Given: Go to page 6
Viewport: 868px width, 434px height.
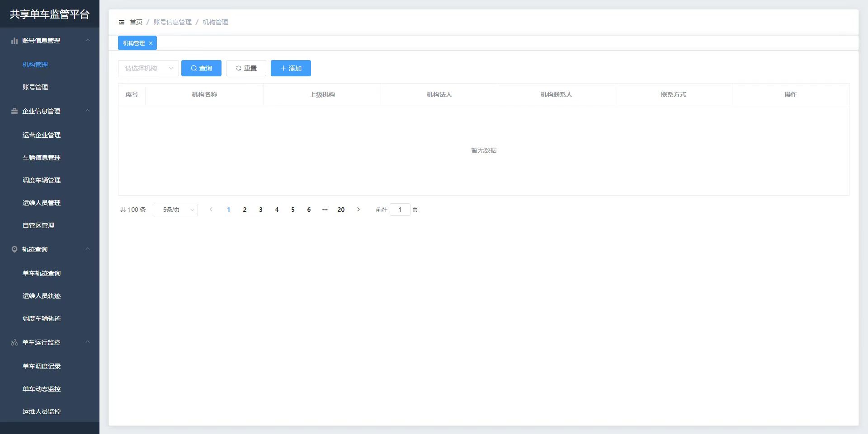Looking at the screenshot, I should tap(309, 210).
